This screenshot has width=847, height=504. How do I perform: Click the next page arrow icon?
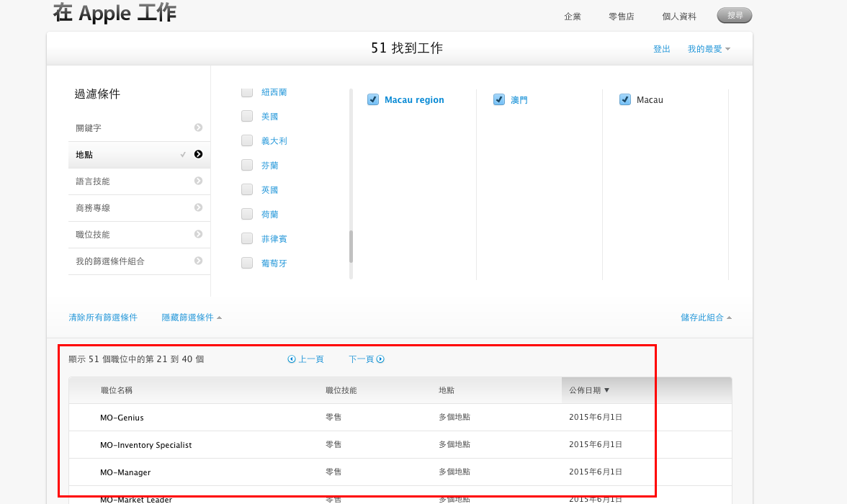coord(380,359)
